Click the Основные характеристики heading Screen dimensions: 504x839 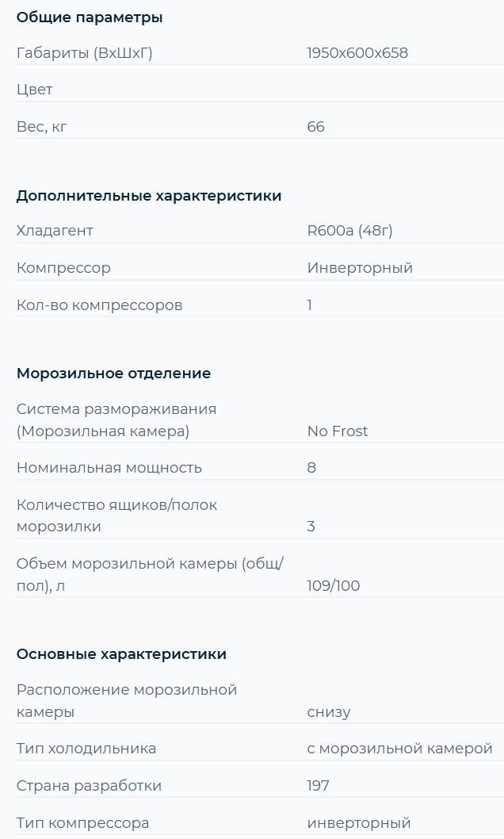pyautogui.click(x=121, y=654)
